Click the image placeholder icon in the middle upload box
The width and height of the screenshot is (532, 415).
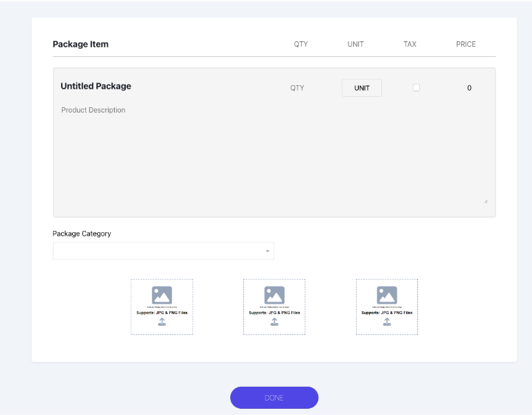coord(274,295)
